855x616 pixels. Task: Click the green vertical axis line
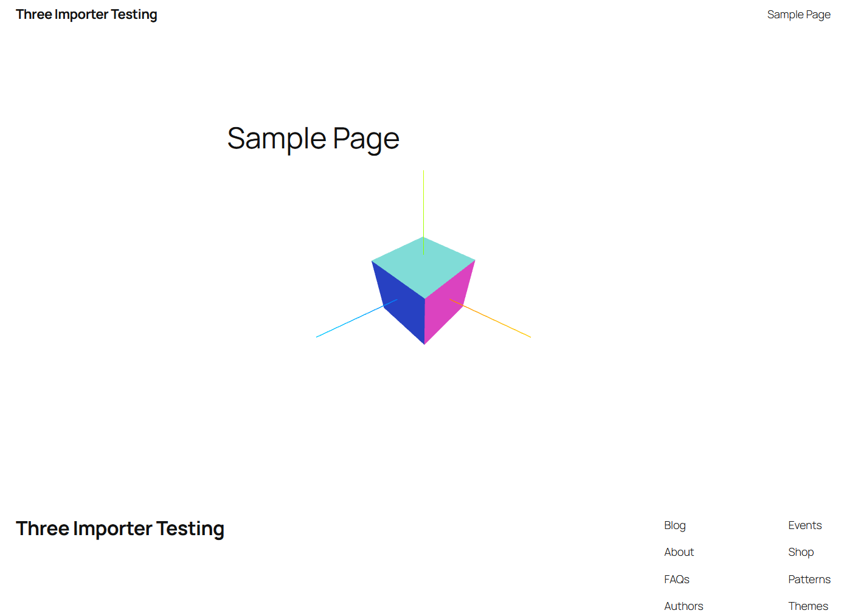point(424,201)
